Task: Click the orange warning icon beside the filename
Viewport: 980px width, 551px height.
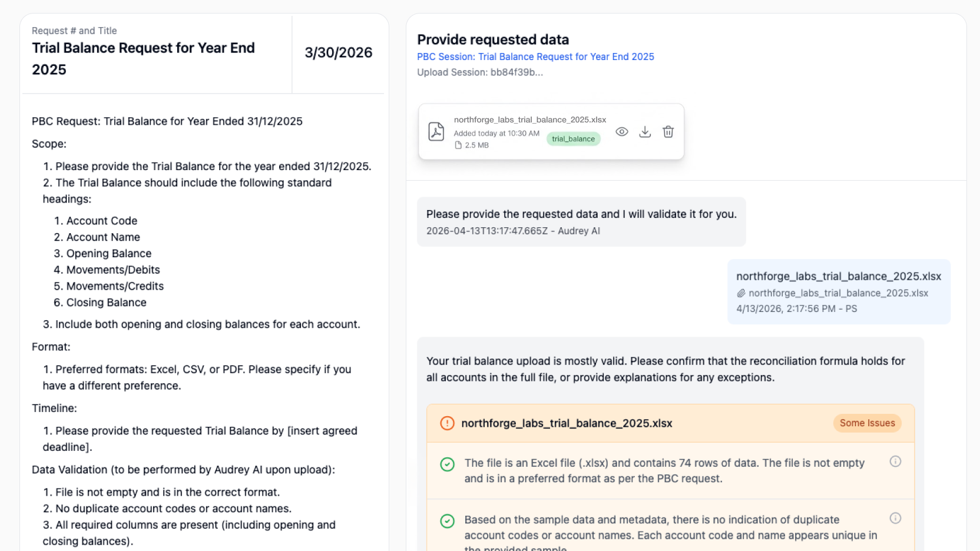Action: click(x=447, y=423)
